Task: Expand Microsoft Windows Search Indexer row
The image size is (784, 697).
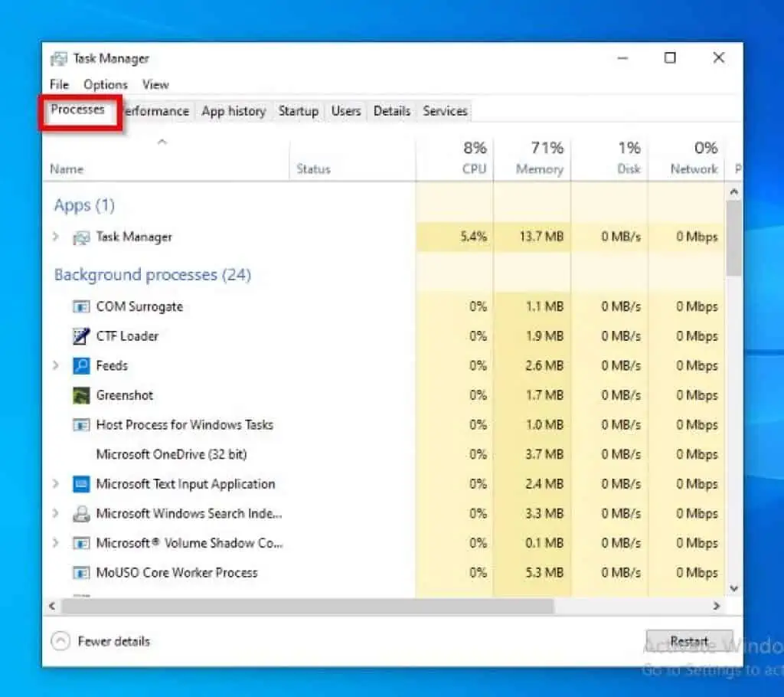Action: [x=55, y=513]
